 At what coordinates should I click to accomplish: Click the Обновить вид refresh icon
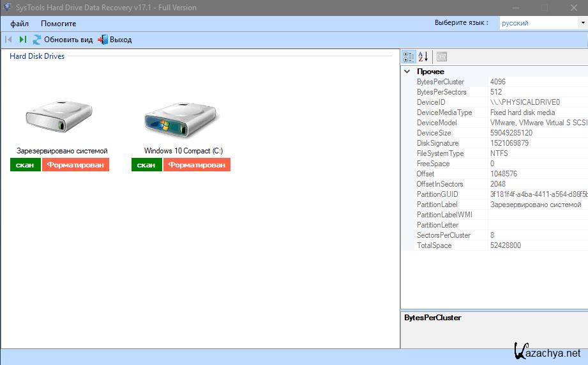tap(37, 40)
